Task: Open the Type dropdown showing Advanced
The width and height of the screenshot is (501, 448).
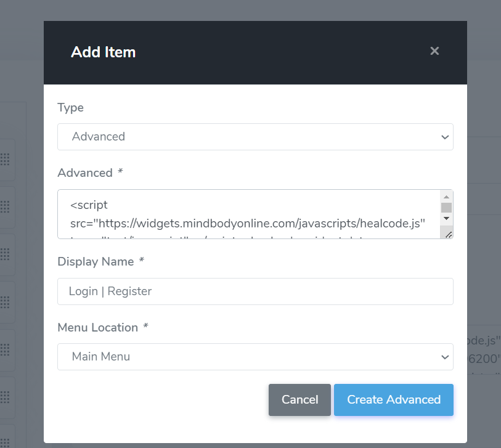Action: coord(255,137)
